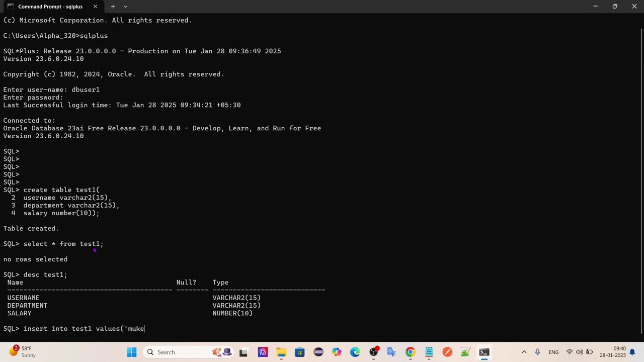This screenshot has height=362, width=644.
Task: Show hidden system tray icons
Action: click(x=524, y=352)
